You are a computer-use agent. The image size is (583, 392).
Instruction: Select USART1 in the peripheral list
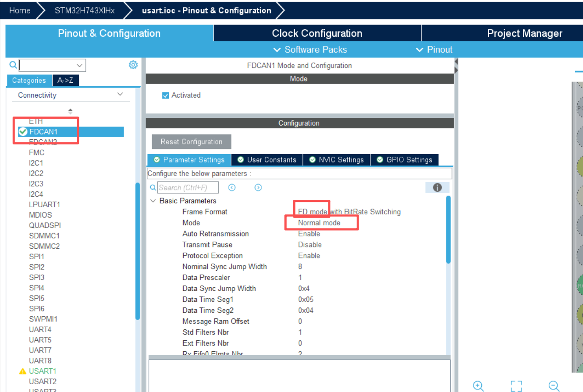(x=43, y=371)
